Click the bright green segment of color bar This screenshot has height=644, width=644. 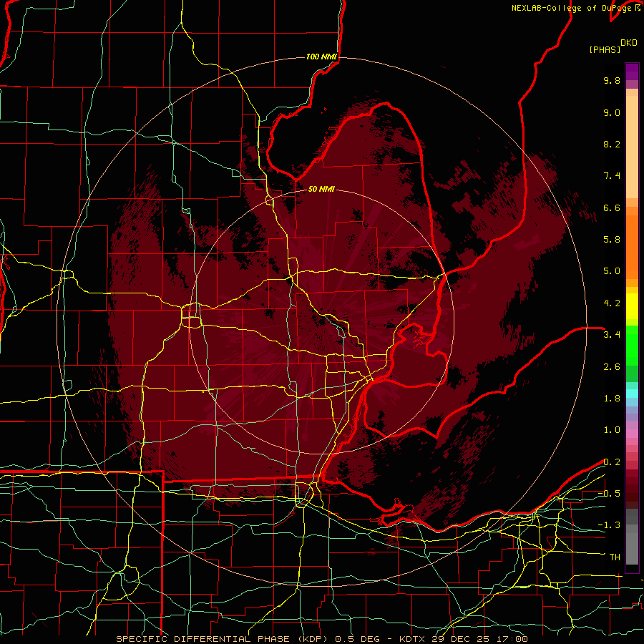point(632,345)
